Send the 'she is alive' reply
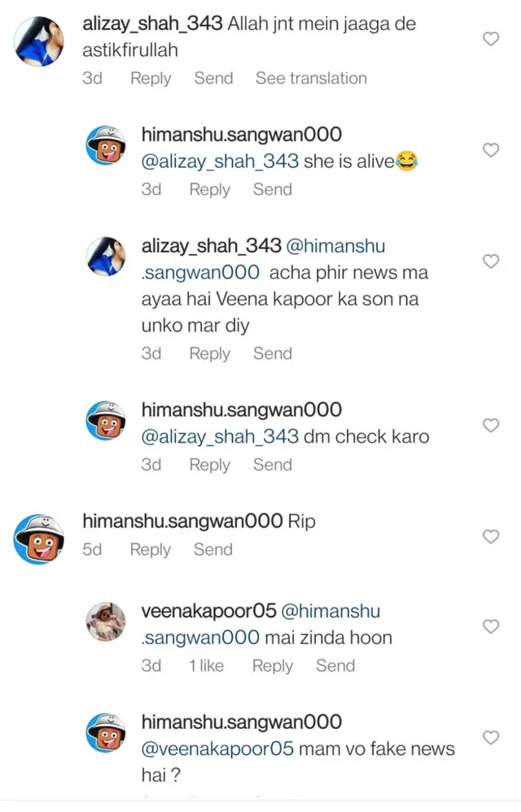Screen dimensions: 521x812 [272, 189]
